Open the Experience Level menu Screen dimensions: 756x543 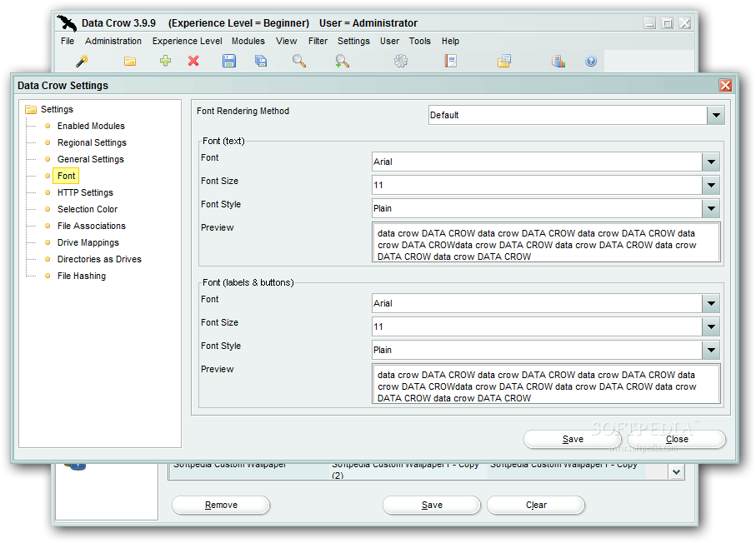click(187, 41)
